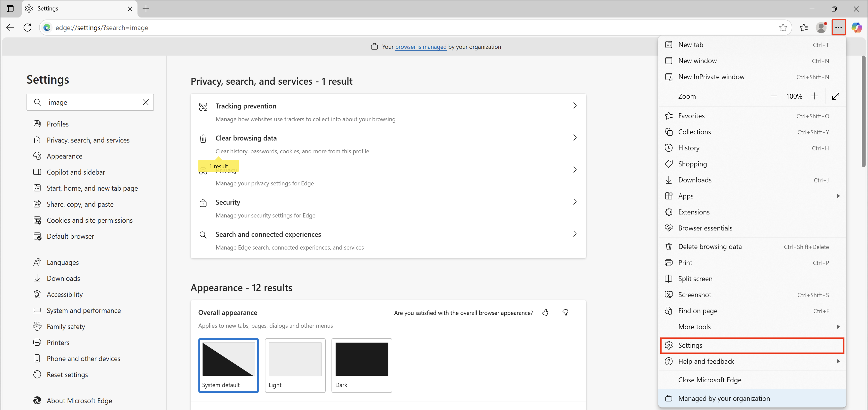
Task: Choose New tab from the menu
Action: click(x=752, y=45)
